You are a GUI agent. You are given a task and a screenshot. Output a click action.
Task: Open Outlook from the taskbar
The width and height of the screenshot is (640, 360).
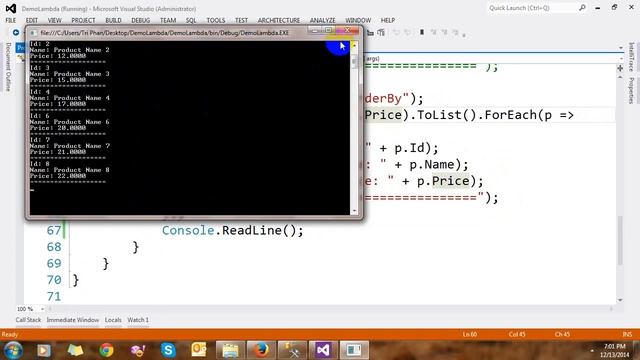[x=199, y=350]
